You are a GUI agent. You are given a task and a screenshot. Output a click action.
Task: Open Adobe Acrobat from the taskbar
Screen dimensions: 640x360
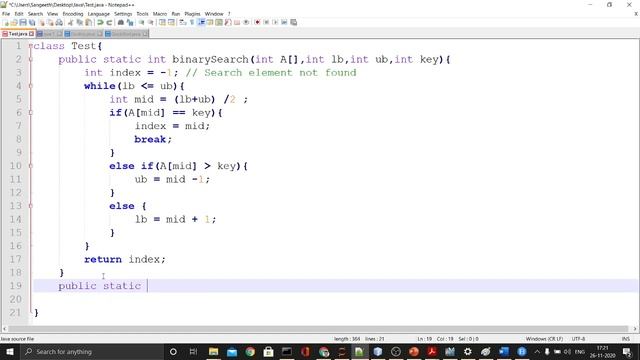432,351
